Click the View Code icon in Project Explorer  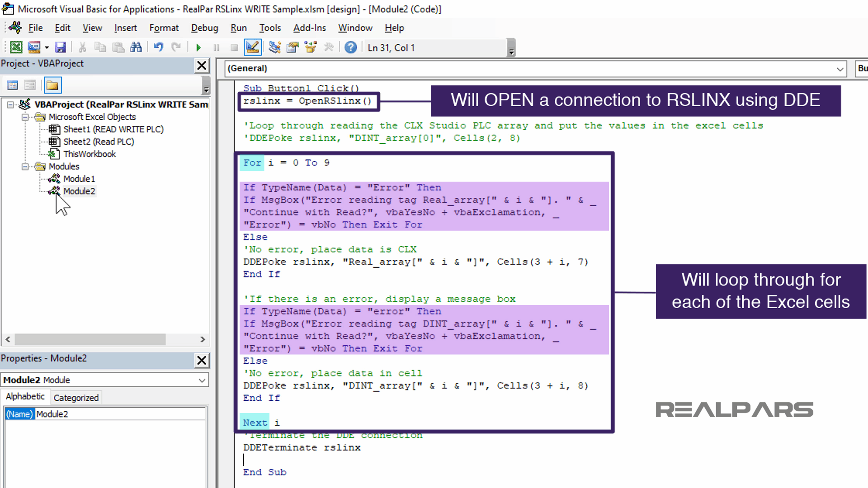coord(12,85)
